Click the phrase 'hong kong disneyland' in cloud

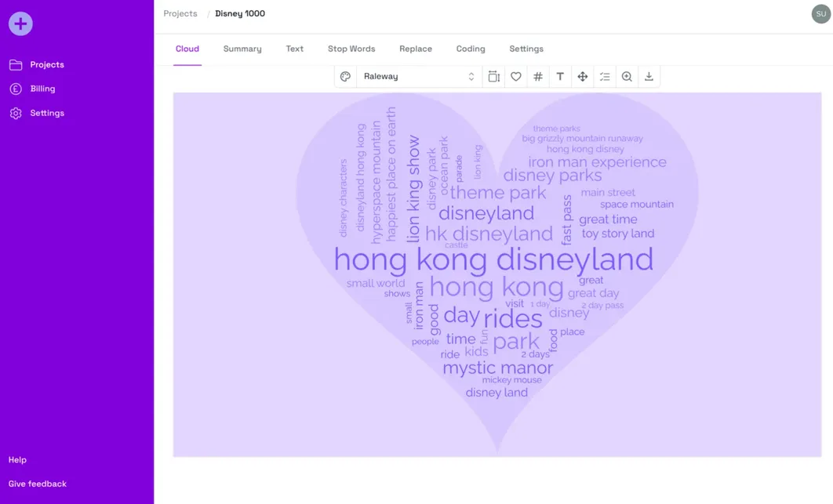[x=493, y=260]
